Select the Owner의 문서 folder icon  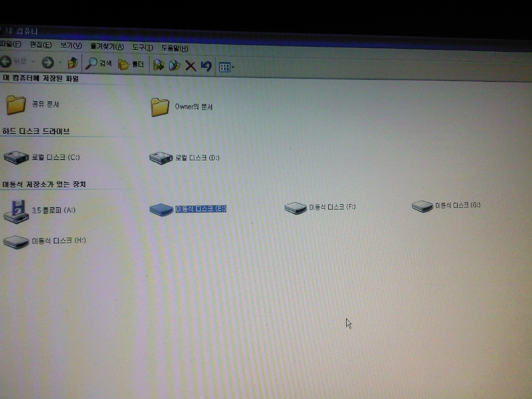[160, 107]
